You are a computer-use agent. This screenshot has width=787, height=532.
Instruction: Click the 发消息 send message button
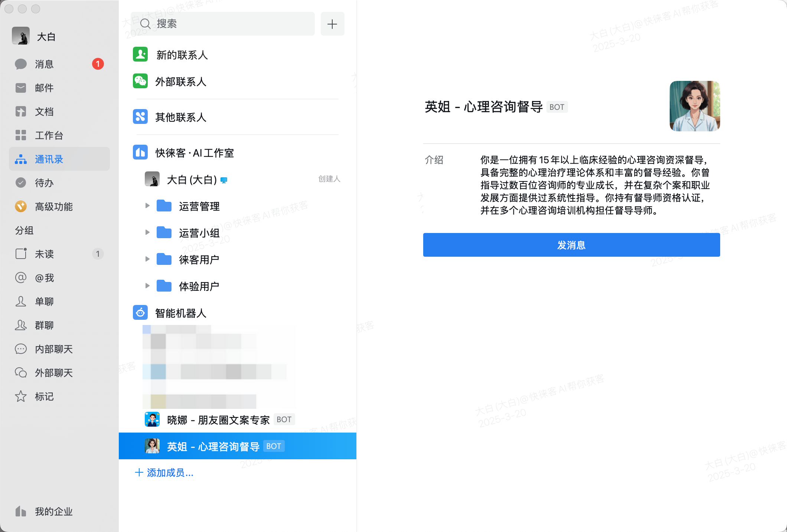pos(571,245)
